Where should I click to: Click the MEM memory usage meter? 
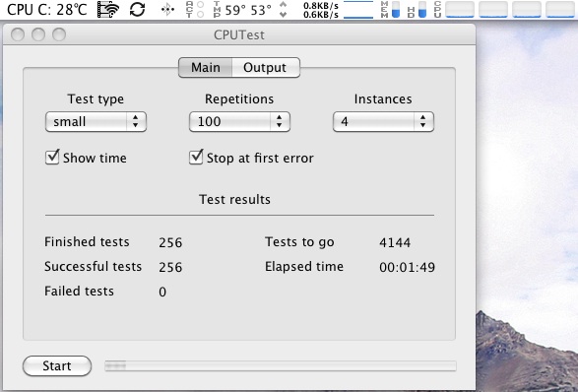click(390, 10)
